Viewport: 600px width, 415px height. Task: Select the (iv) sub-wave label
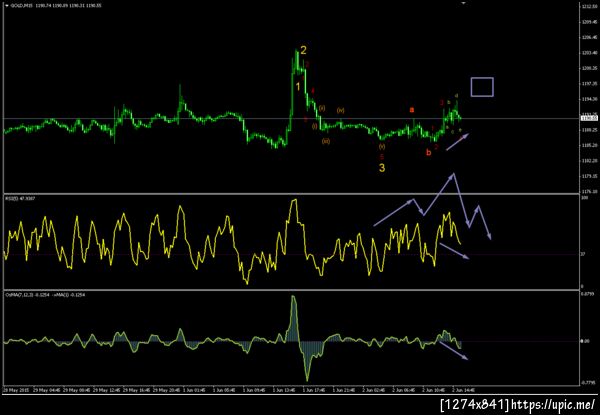tap(341, 111)
